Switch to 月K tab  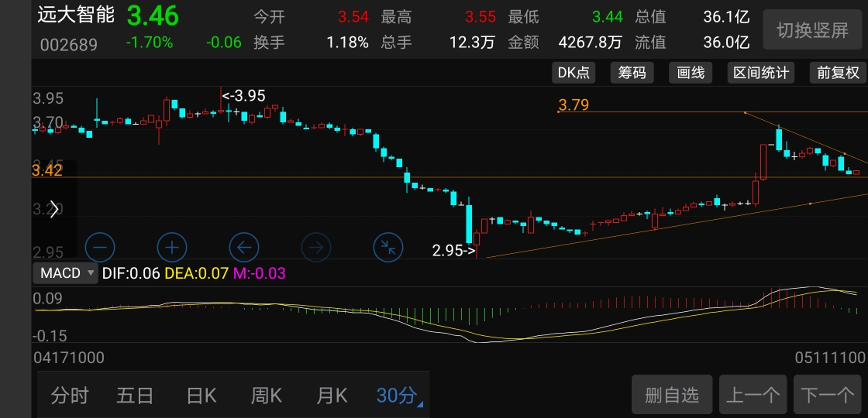coord(332,396)
